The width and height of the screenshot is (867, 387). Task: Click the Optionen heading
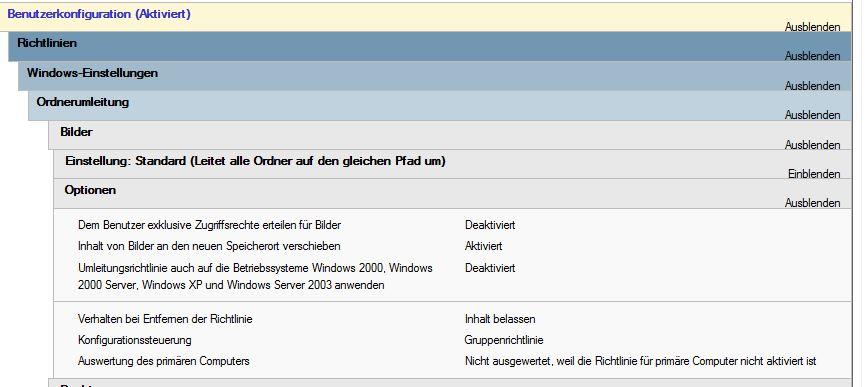pyautogui.click(x=90, y=190)
